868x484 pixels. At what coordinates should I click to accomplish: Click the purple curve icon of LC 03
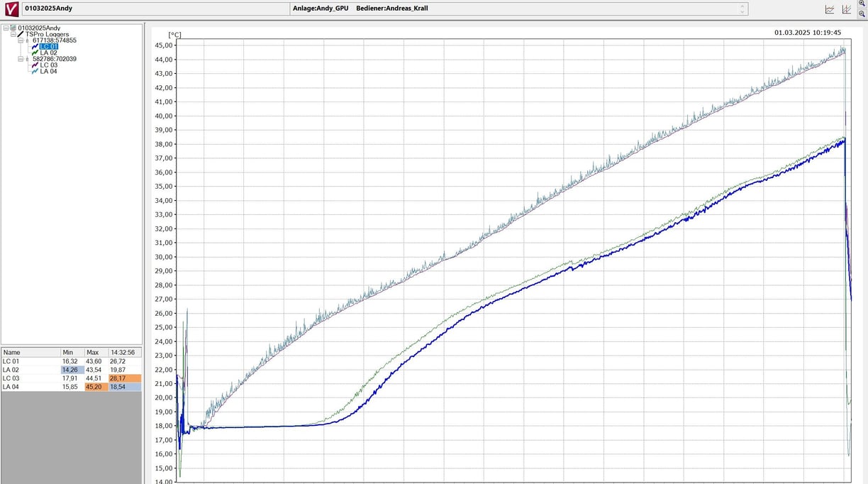35,65
